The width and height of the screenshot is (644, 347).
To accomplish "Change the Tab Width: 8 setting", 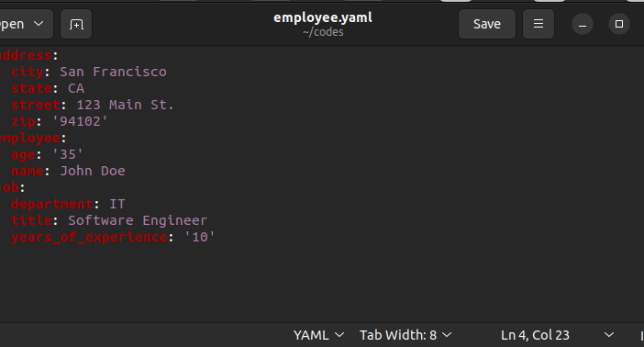I will [x=405, y=335].
